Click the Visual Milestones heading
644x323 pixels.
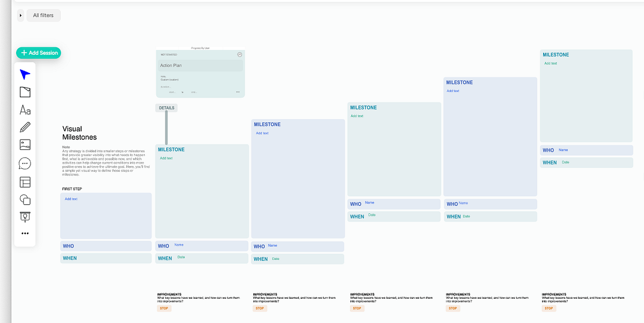pos(79,133)
